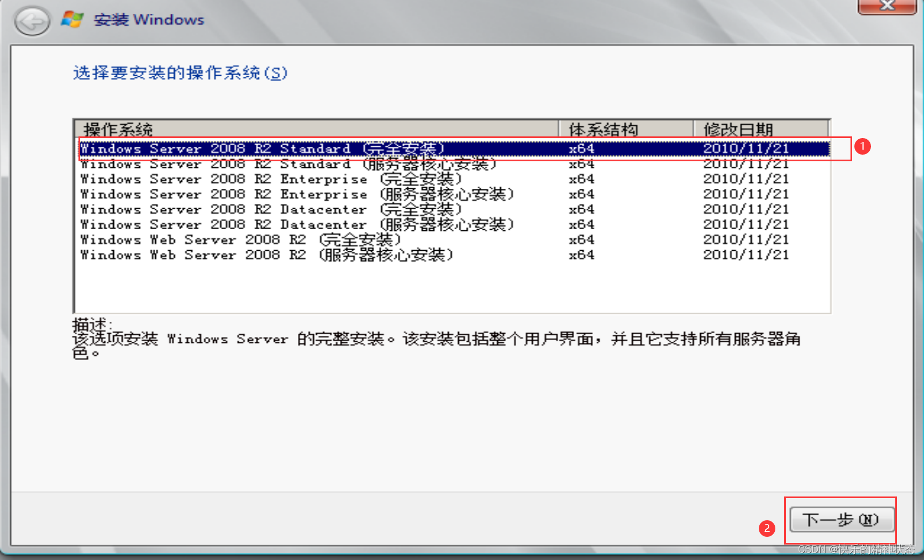The height and width of the screenshot is (560, 924).
Task: Click the Windows logo in title bar
Action: click(72, 19)
